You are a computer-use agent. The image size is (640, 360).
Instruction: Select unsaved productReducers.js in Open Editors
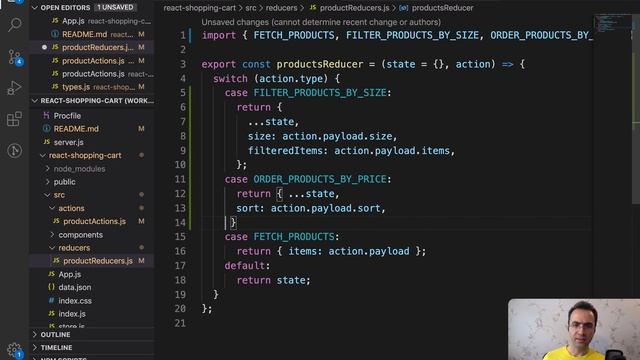point(92,47)
